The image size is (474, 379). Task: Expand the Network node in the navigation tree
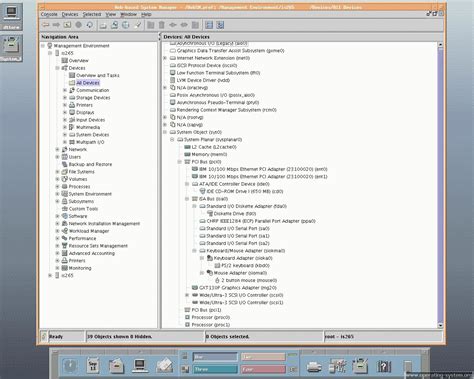pyautogui.click(x=57, y=149)
